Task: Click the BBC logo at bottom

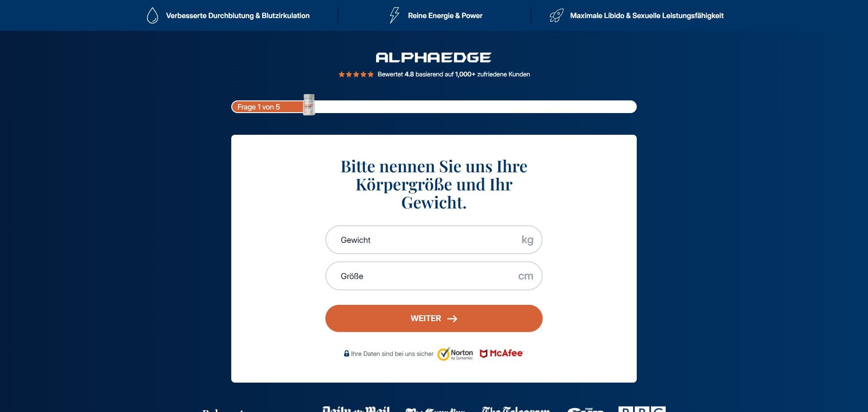Action: point(642,409)
